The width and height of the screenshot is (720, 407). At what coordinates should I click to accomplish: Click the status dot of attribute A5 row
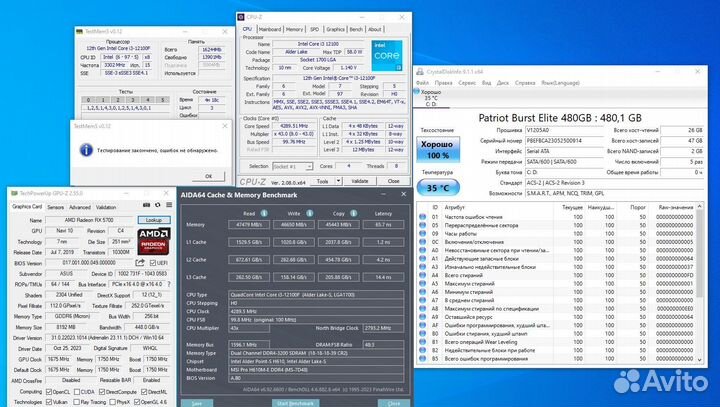coord(422,283)
